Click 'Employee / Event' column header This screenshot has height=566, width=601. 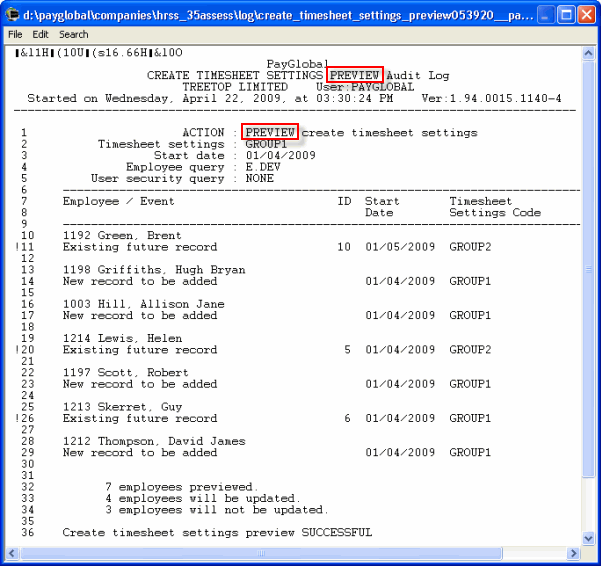(118, 201)
